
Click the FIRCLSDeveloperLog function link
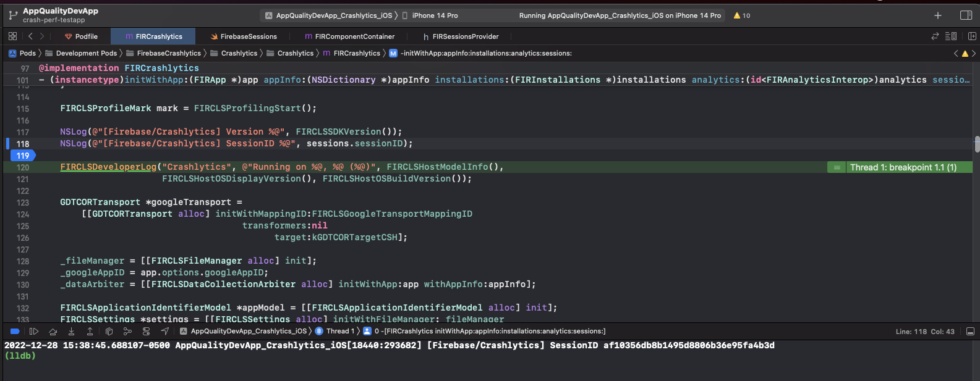click(108, 167)
